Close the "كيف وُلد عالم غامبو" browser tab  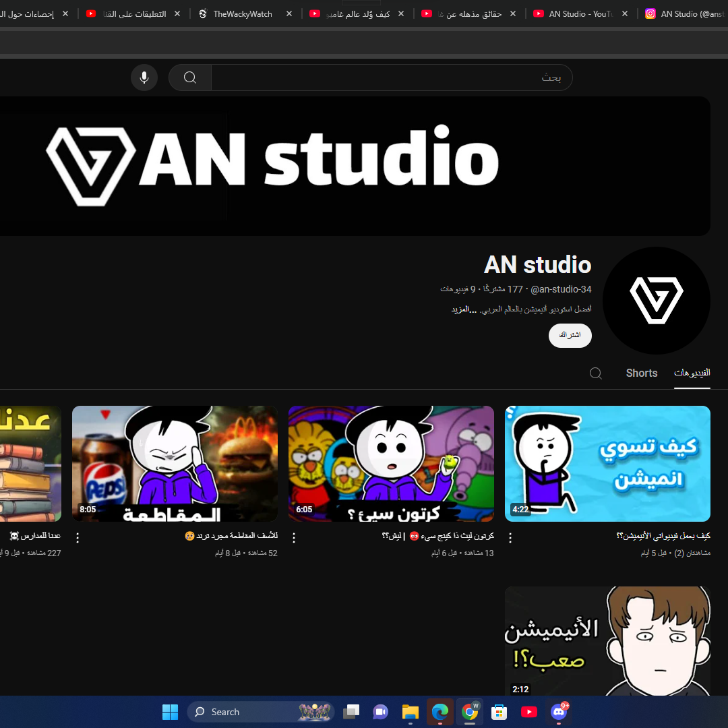coord(401,14)
